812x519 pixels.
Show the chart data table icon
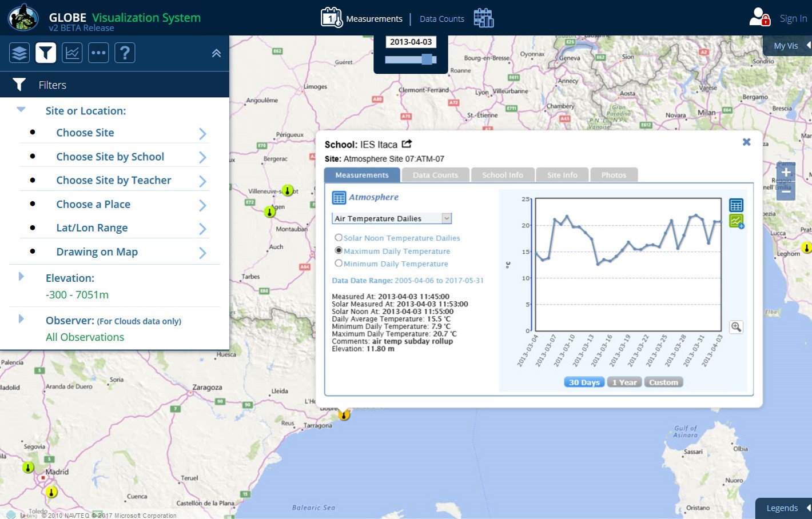coord(736,205)
